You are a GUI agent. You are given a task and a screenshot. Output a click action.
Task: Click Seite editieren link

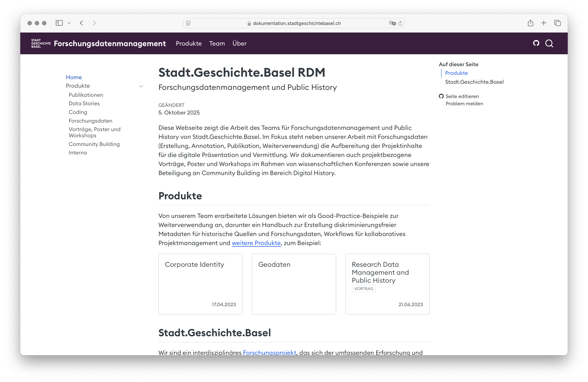point(462,96)
